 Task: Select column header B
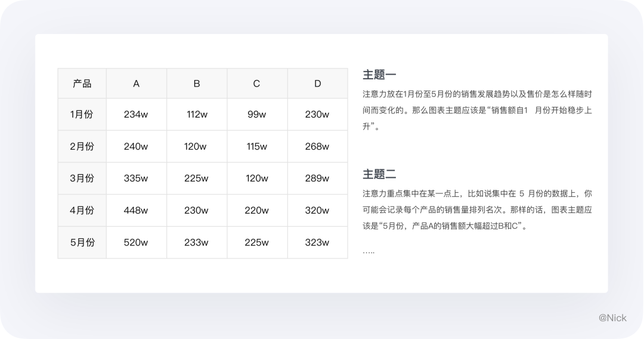197,84
